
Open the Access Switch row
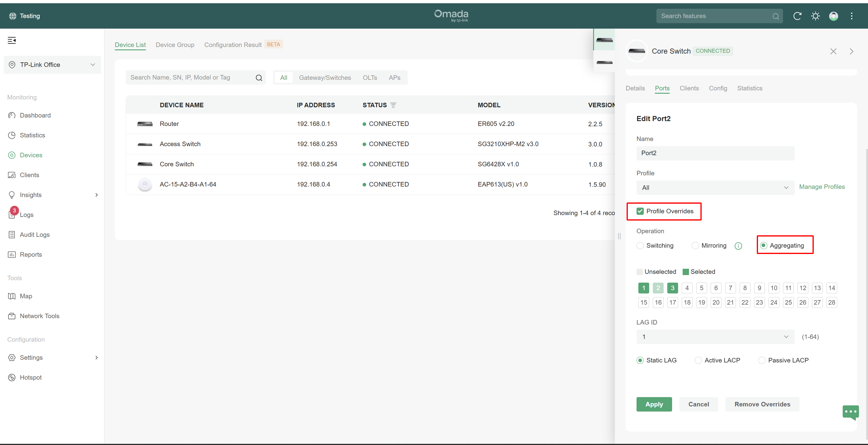pyautogui.click(x=370, y=144)
